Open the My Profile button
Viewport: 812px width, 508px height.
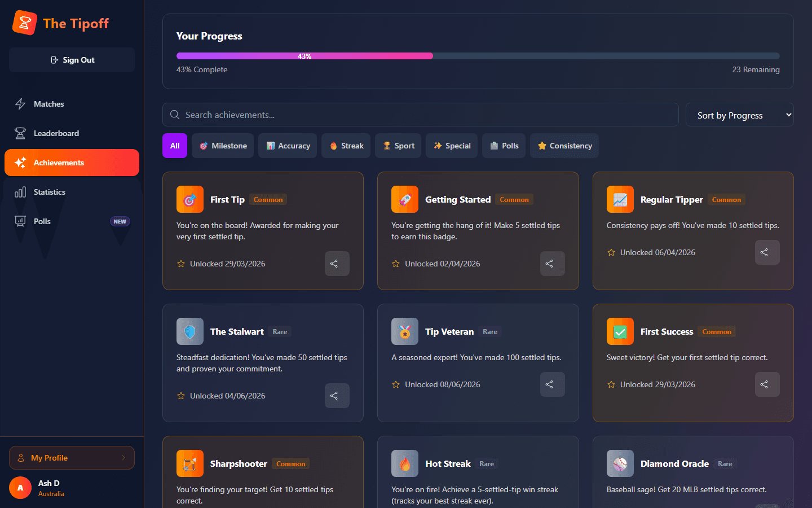tap(72, 458)
